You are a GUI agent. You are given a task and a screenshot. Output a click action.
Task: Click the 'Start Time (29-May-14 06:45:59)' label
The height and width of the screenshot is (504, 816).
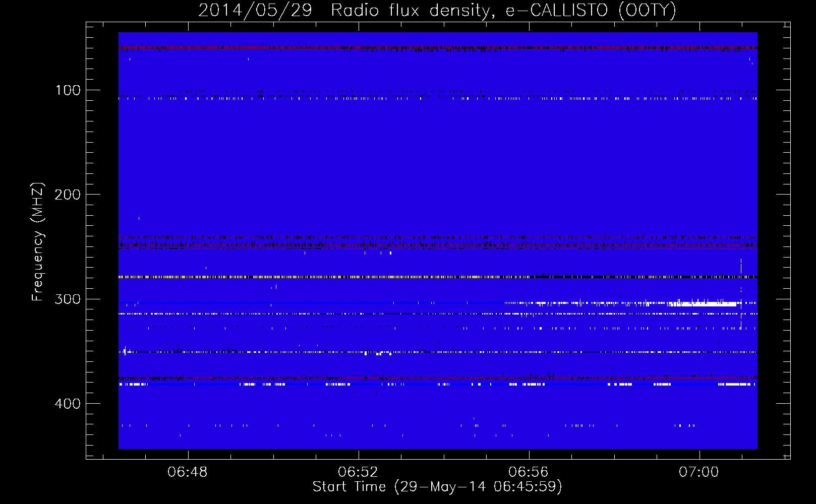pyautogui.click(x=437, y=487)
